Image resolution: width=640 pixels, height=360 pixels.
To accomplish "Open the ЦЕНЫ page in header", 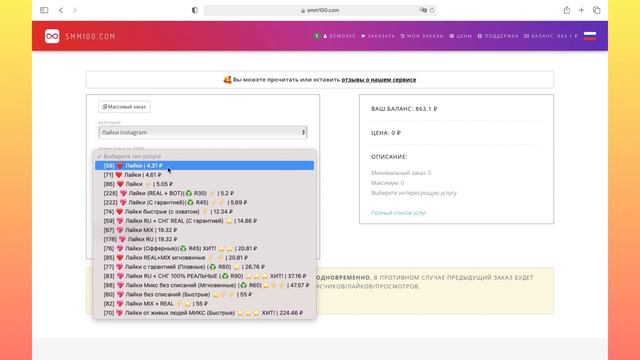I will pyautogui.click(x=460, y=36).
